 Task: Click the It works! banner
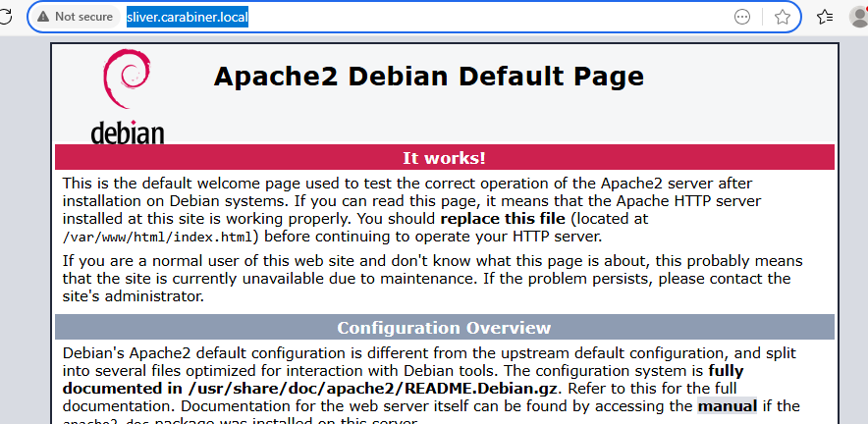[x=445, y=158]
